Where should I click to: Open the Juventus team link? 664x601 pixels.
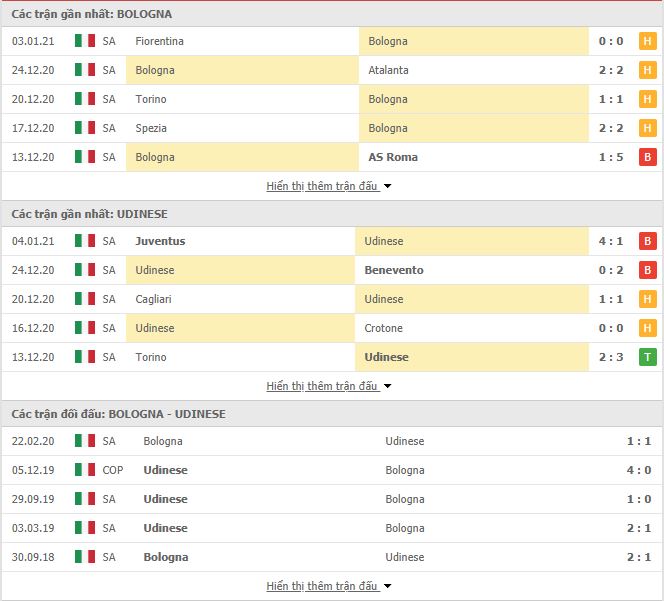[160, 241]
